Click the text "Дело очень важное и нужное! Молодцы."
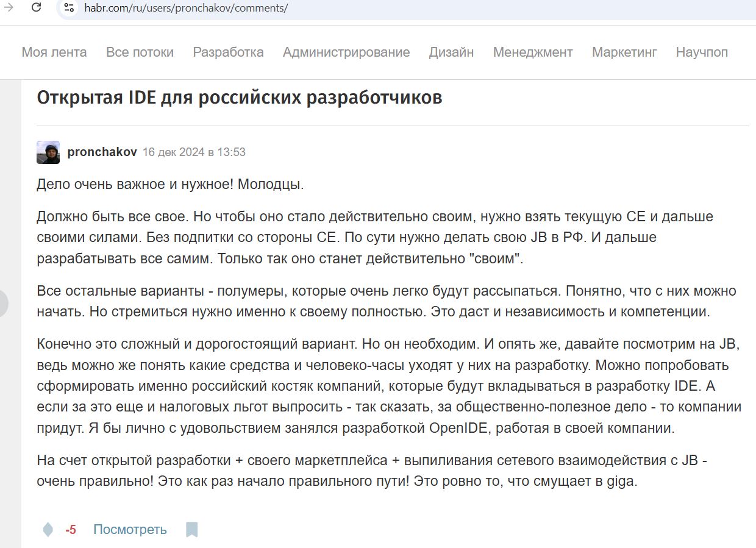The width and height of the screenshot is (756, 548). point(171,184)
